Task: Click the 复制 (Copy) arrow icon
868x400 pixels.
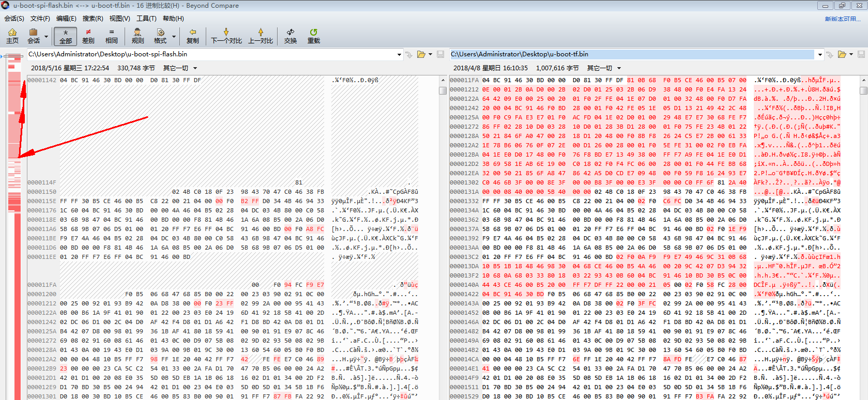Action: click(x=193, y=36)
